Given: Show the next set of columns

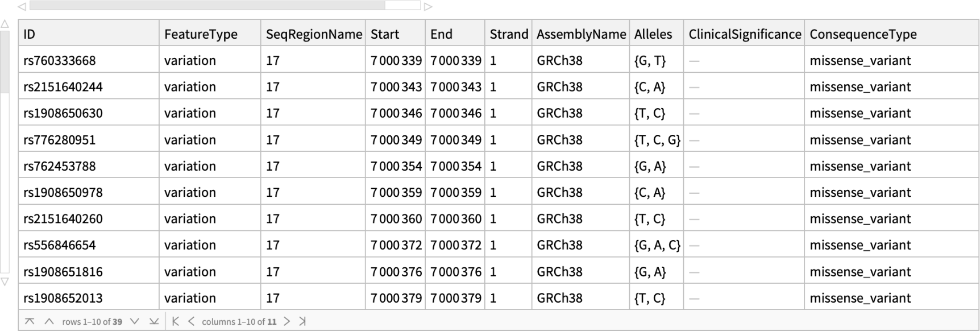Looking at the screenshot, I should tap(287, 321).
